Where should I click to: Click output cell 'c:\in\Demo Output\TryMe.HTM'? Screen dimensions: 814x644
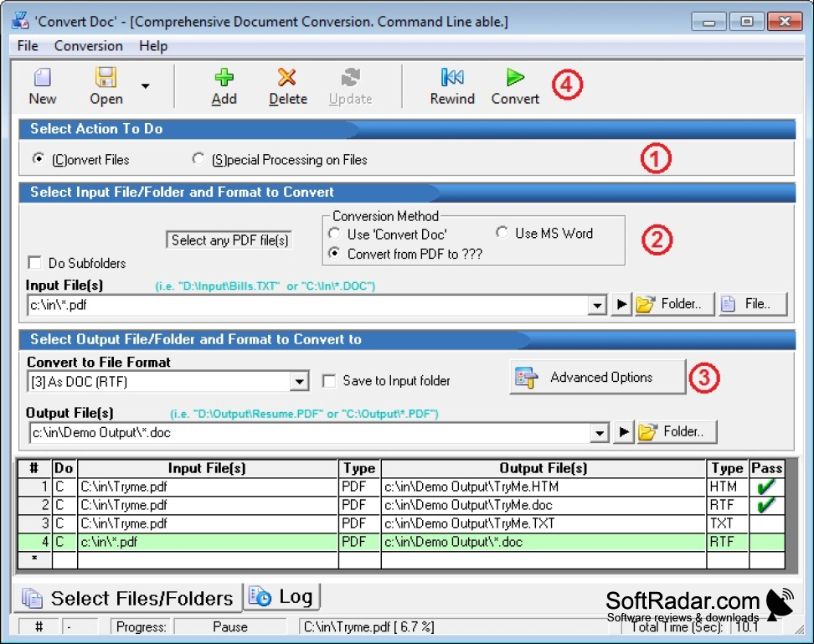544,487
